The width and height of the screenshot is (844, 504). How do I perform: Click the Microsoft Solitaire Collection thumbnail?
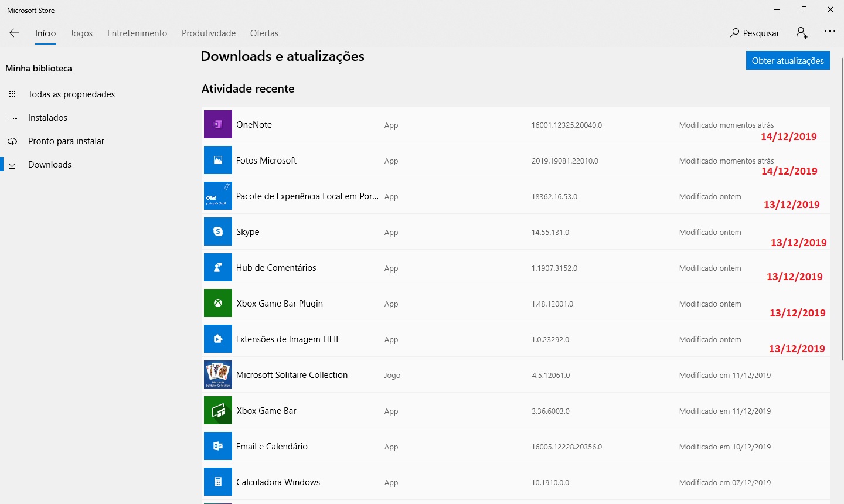(218, 374)
